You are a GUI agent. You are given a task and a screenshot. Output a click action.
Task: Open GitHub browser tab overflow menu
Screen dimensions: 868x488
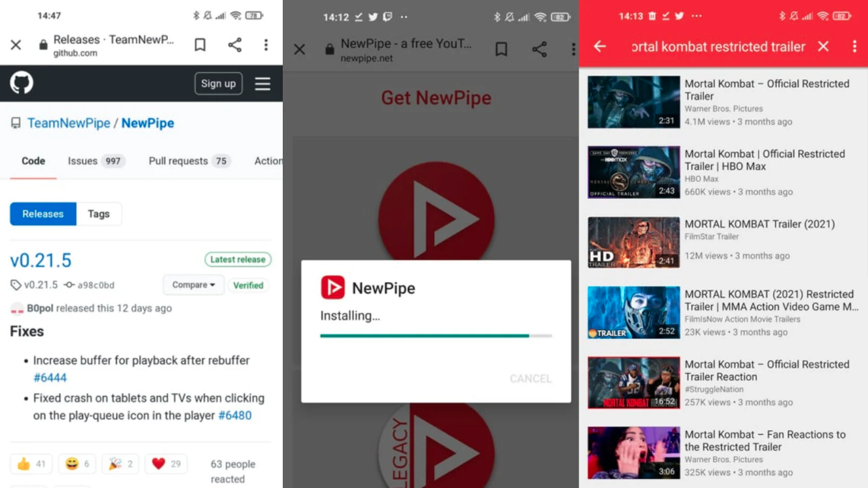point(266,45)
